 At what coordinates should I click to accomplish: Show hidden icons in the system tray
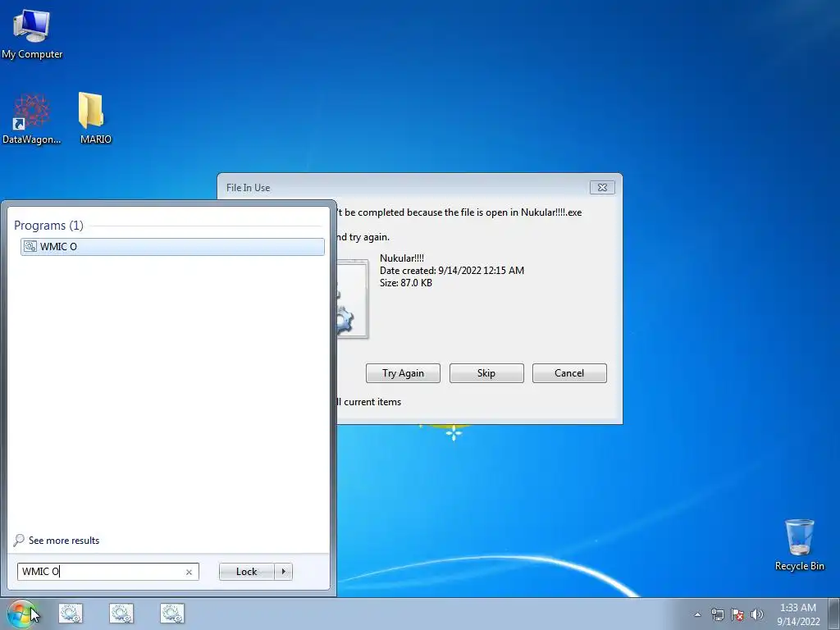pyautogui.click(x=697, y=614)
